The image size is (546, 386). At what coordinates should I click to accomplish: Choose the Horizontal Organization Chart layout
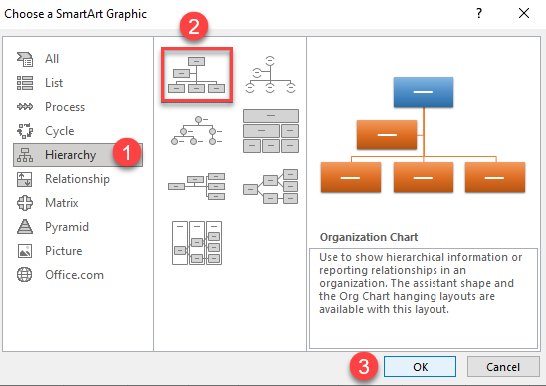197,186
